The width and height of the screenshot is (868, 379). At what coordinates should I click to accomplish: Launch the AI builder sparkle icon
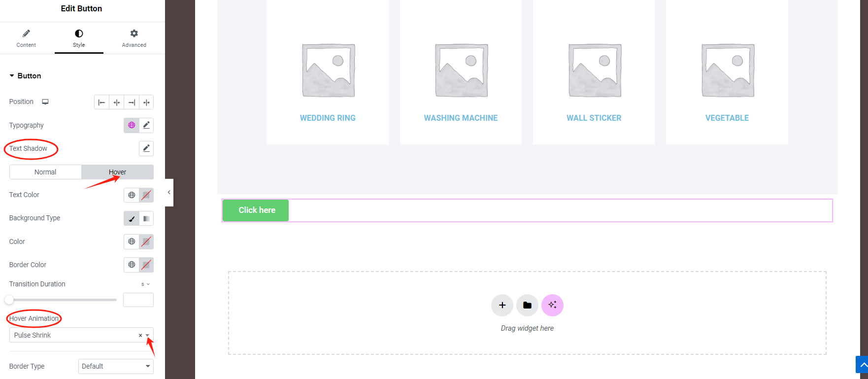point(552,305)
